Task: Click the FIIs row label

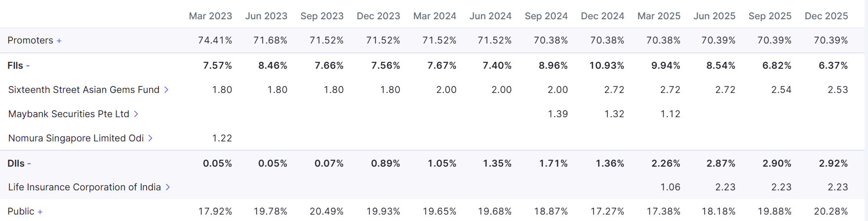Action: pyautogui.click(x=15, y=66)
